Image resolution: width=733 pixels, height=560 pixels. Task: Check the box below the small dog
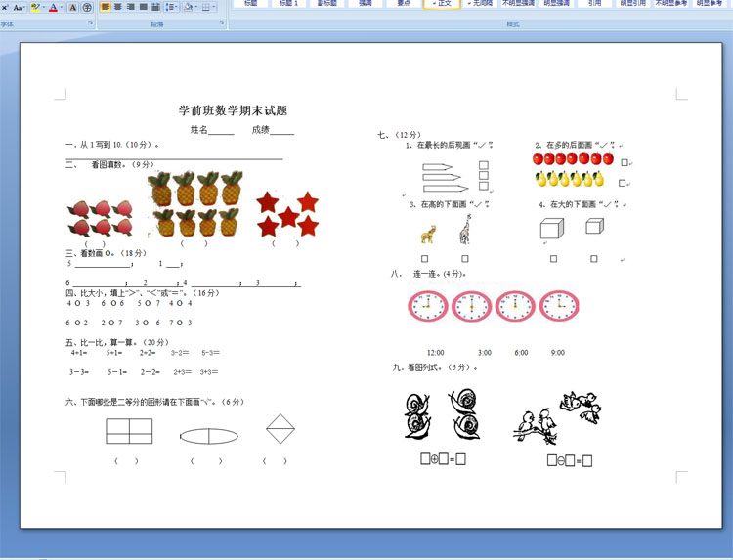point(424,258)
